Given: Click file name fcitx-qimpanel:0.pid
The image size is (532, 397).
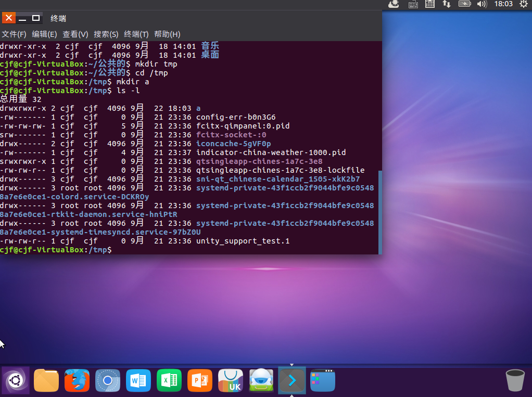Looking at the screenshot, I should coord(243,126).
